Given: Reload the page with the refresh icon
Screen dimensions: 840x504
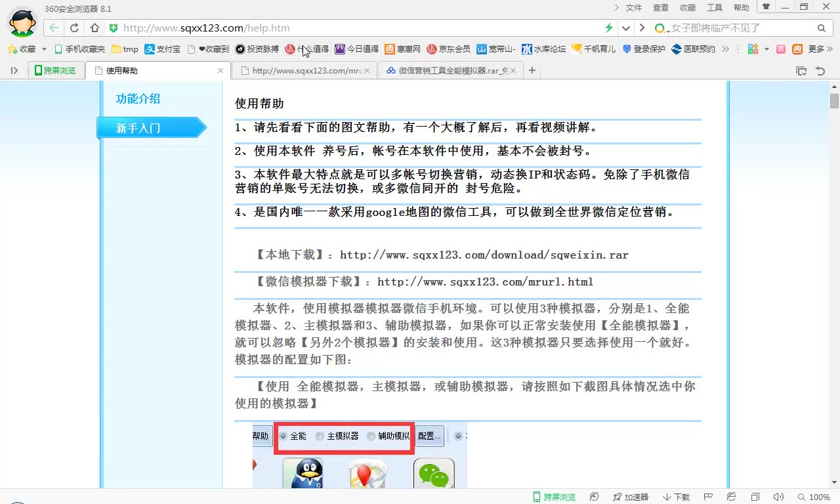Looking at the screenshot, I should click(x=74, y=28).
